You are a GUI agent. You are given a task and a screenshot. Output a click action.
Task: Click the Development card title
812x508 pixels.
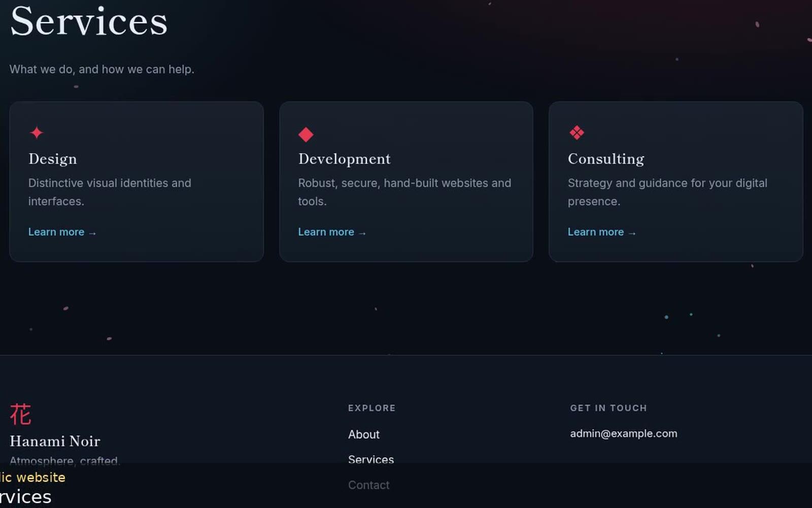click(x=345, y=159)
